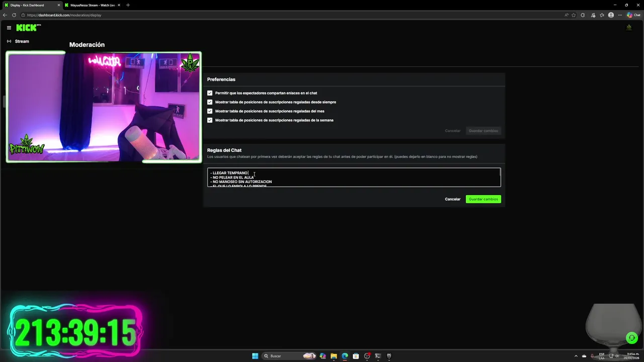Open the account avatar leaf icon, top right
Screen dimensions: 644x362
[x=629, y=28]
